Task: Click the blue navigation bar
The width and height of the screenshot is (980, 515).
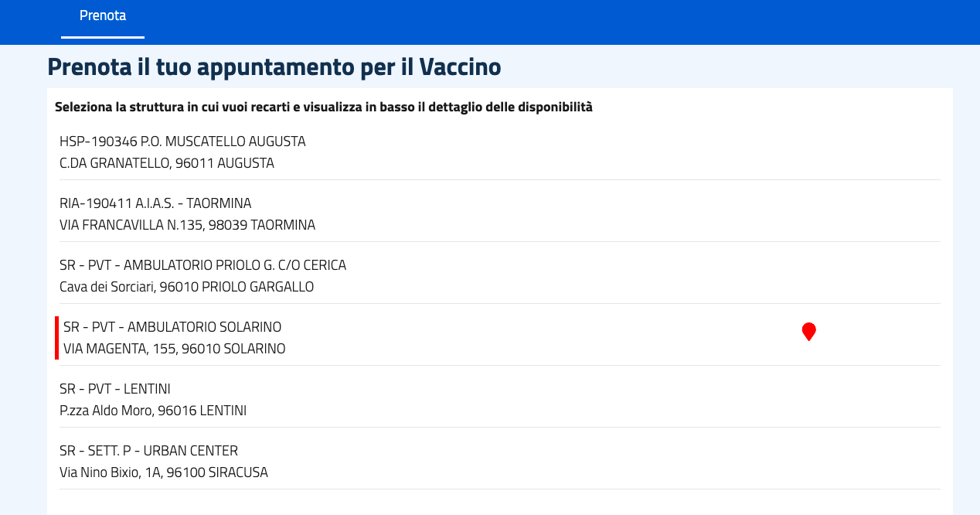Action: click(490, 22)
